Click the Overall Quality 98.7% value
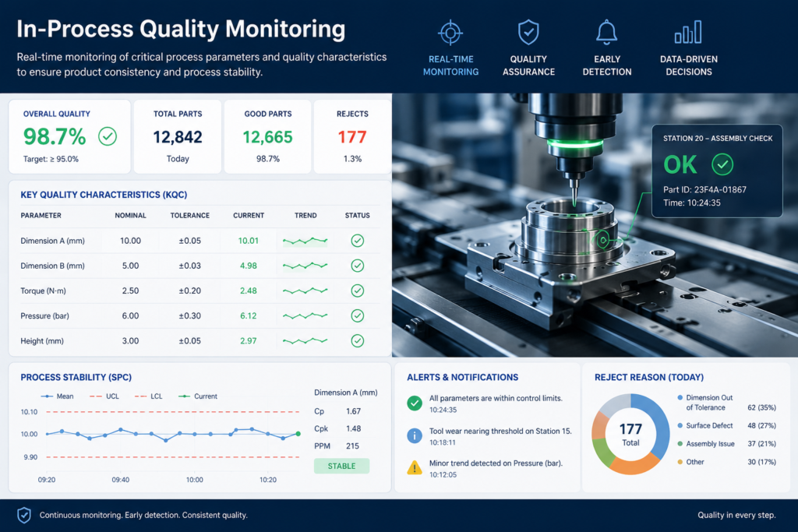The height and width of the screenshot is (532, 798). (55, 137)
